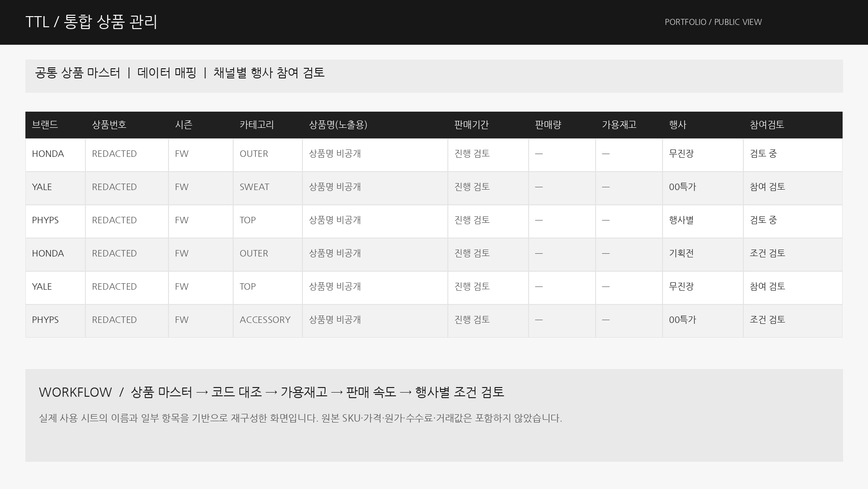Click the WORKFLOW heading line
This screenshot has width=868, height=489.
pos(271,392)
